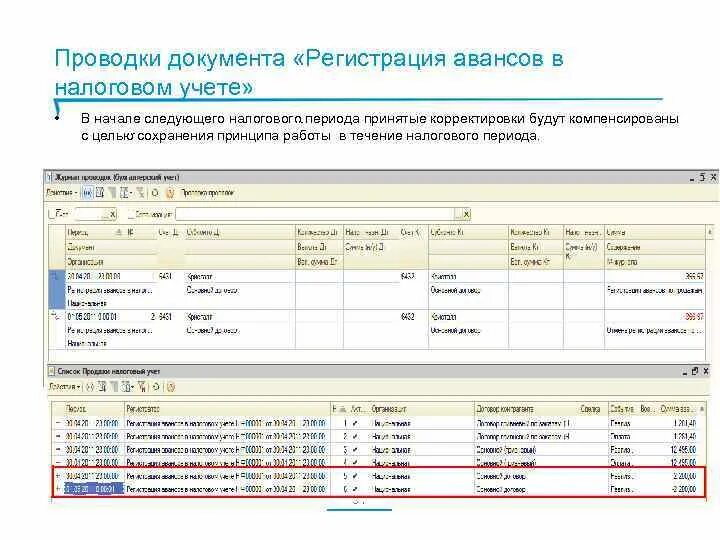Click disable-filter icon in lower toolbar
720x540 pixels.
click(142, 387)
